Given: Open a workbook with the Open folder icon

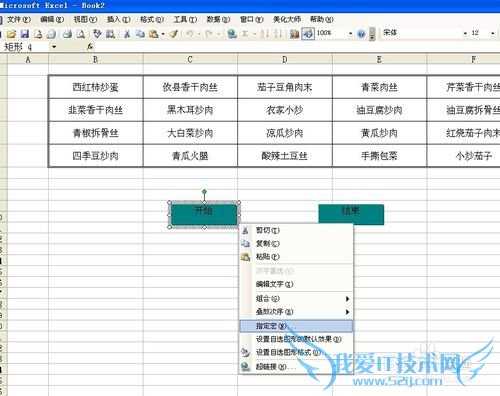Looking at the screenshot, I should click(11, 34).
